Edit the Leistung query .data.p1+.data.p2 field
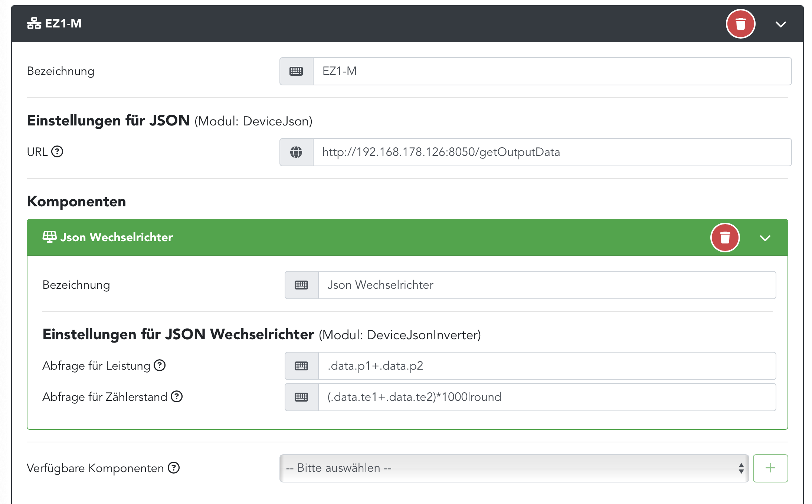Image resolution: width=812 pixels, height=504 pixels. pos(547,366)
